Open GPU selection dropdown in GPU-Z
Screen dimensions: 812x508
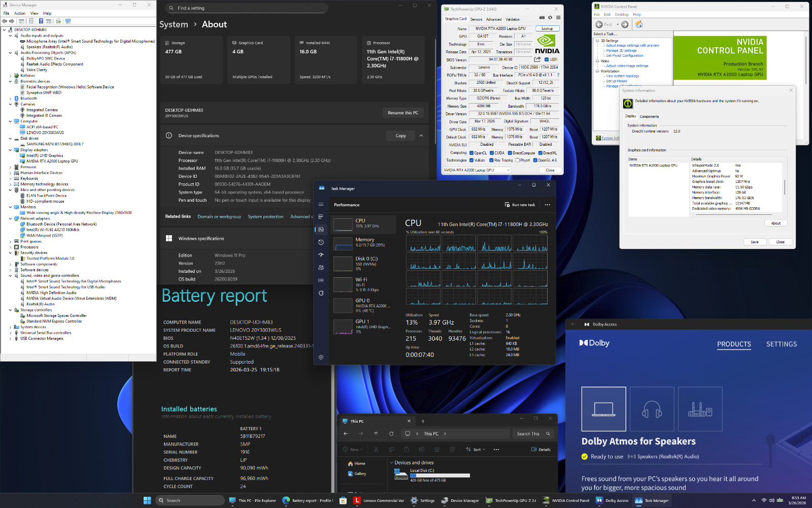click(x=477, y=170)
